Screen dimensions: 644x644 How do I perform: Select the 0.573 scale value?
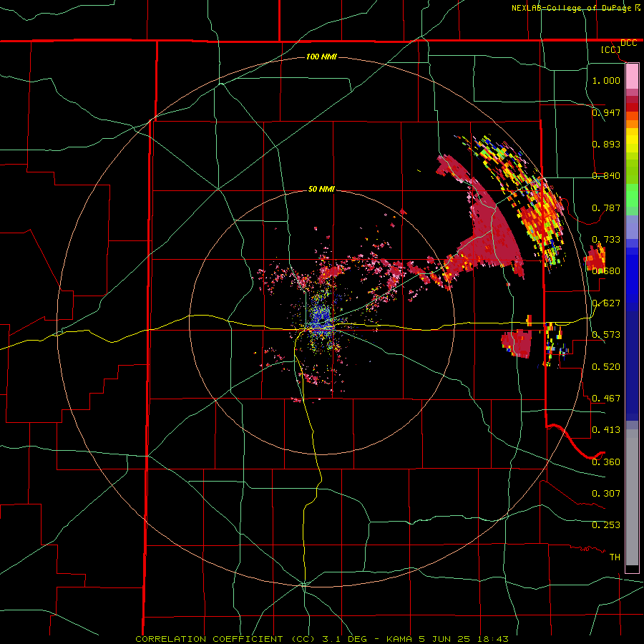(x=606, y=334)
